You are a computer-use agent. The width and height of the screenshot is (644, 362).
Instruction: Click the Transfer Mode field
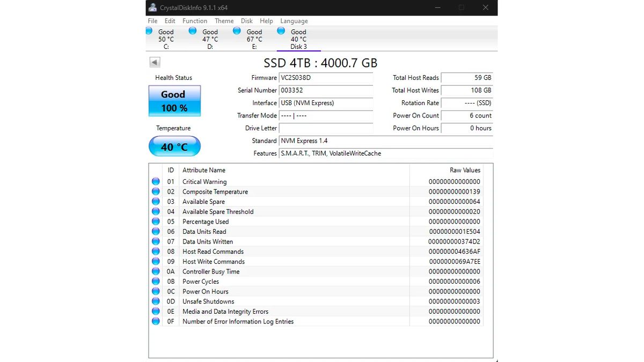pyautogui.click(x=326, y=115)
